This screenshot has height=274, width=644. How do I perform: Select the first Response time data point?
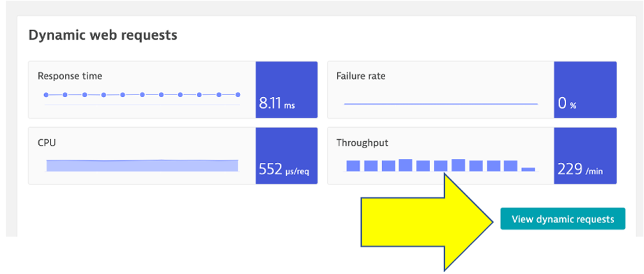tap(46, 95)
